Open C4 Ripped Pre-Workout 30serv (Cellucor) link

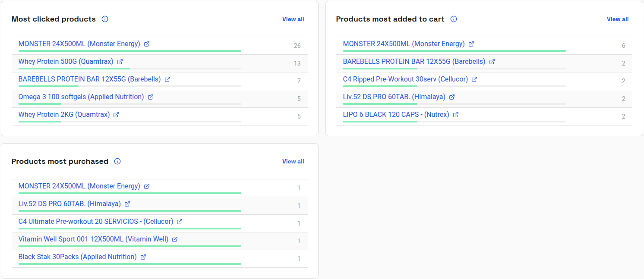(x=406, y=79)
